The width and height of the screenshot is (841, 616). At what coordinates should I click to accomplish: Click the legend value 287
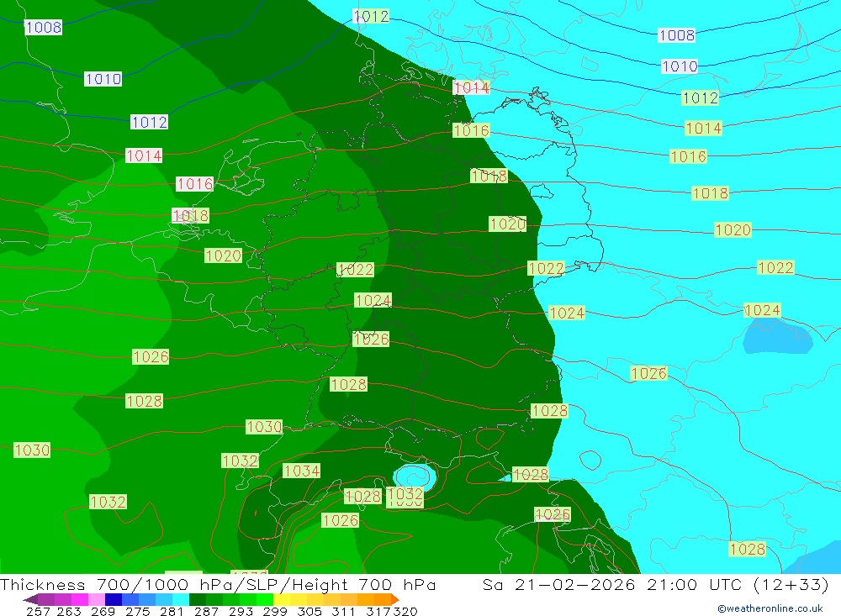(x=206, y=611)
